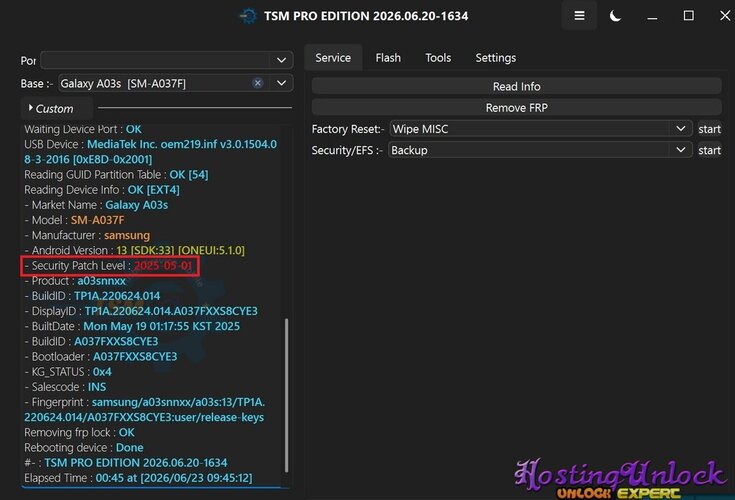
Task: Open the Factory Reset Wipe MISC dropdown
Action: point(540,129)
